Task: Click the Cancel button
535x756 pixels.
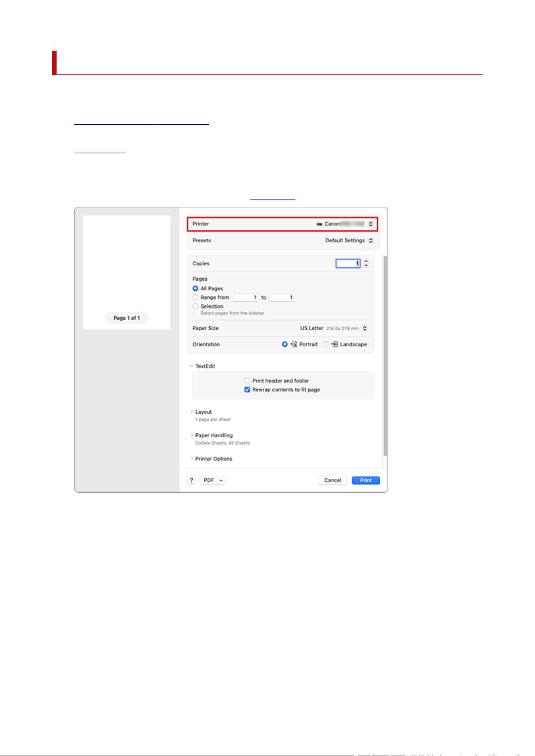Action: pos(333,480)
